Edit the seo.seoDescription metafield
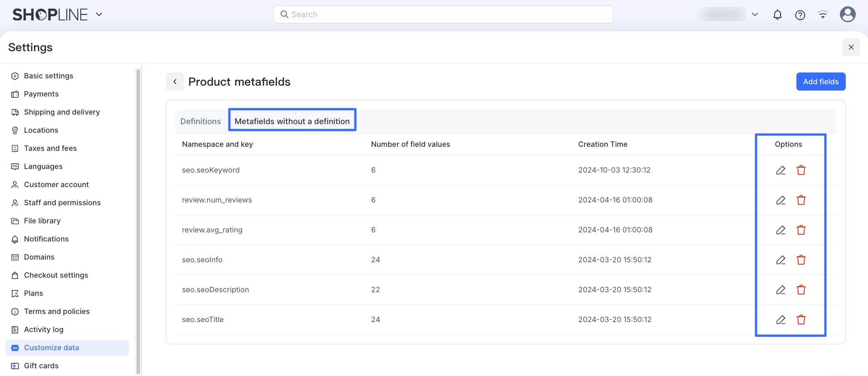Screen dimensions: 868x376 [x=781, y=290]
